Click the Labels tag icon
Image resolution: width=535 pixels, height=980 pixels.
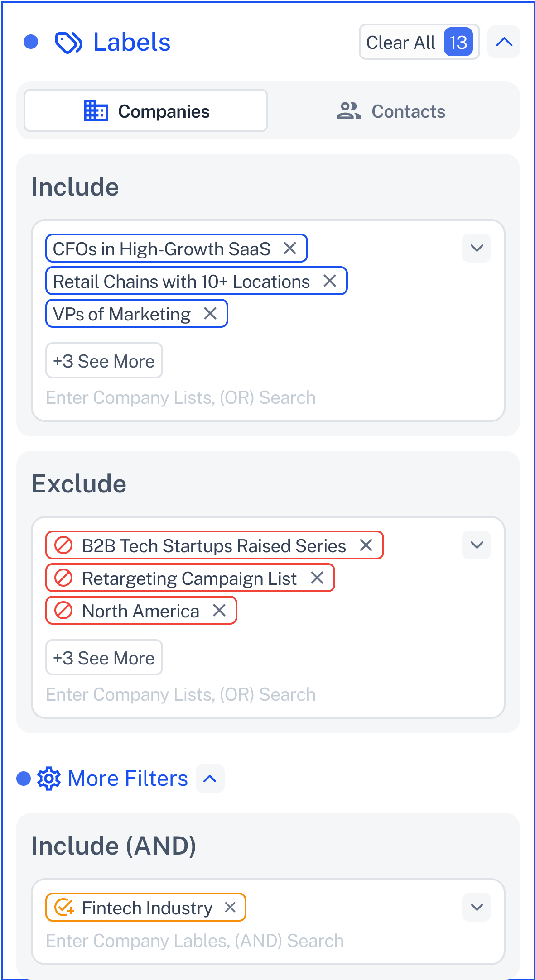pos(68,43)
